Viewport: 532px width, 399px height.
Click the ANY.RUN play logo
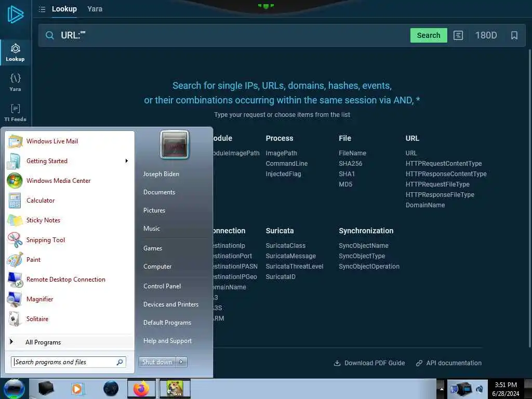point(15,15)
